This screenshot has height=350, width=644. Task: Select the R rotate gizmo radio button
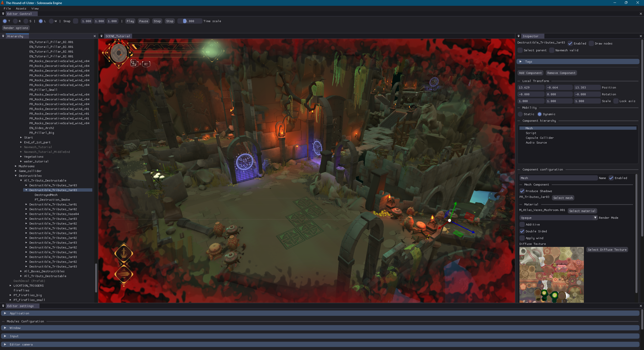coord(15,21)
